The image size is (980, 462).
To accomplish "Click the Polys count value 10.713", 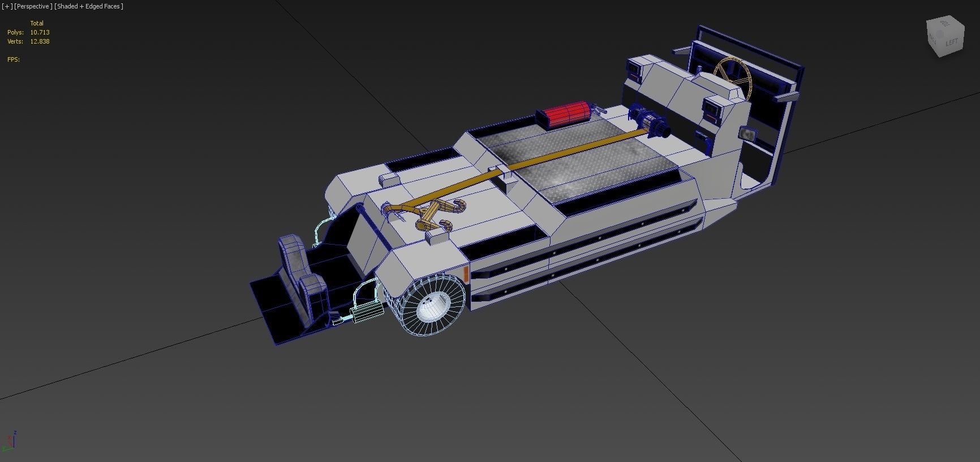I will [40, 32].
